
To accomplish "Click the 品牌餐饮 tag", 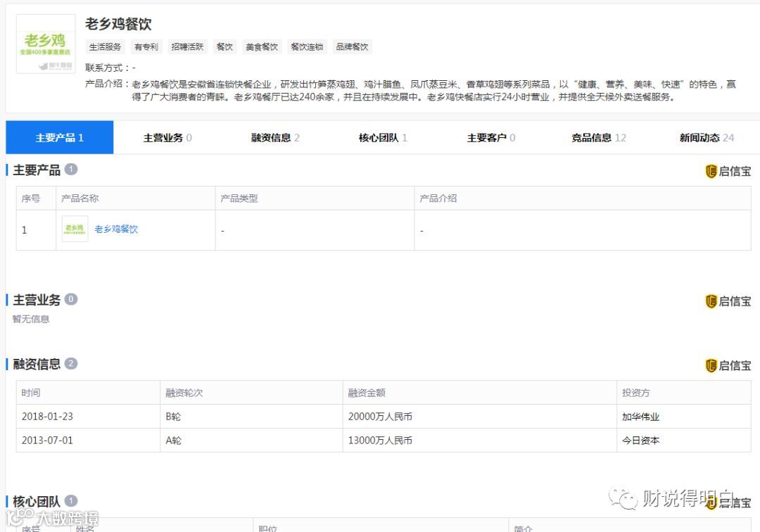I will pos(352,47).
